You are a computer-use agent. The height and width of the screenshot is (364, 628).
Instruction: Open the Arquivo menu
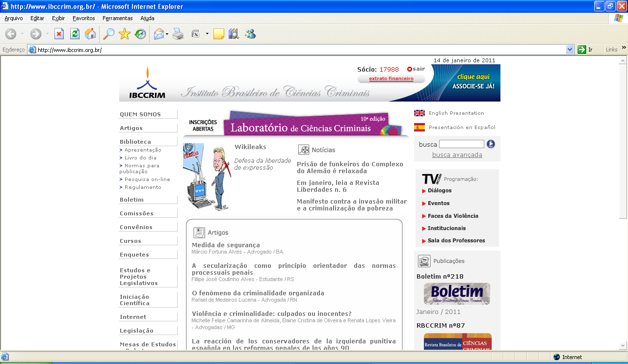[14, 18]
